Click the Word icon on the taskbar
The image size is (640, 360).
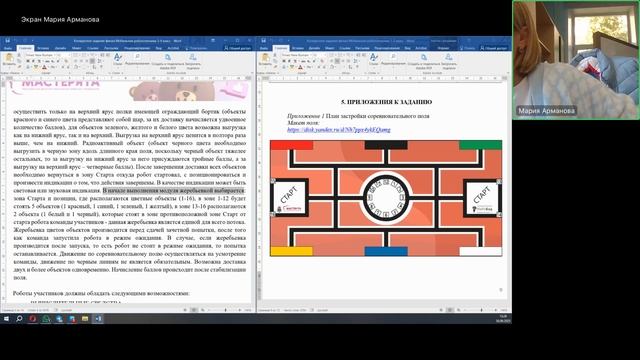point(98,319)
